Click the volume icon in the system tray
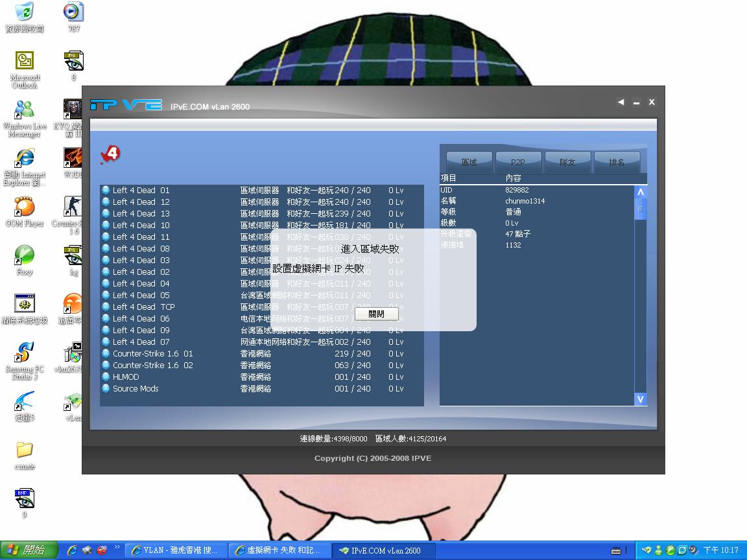The width and height of the screenshot is (747, 560). click(x=693, y=550)
